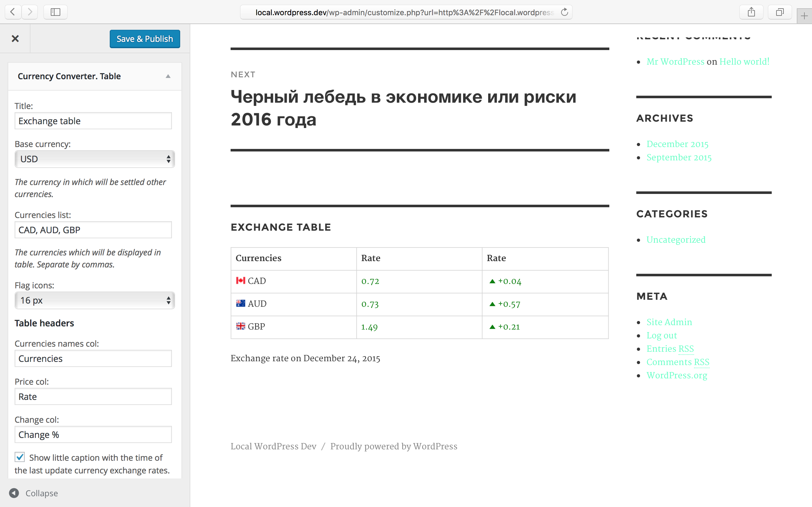This screenshot has width=812, height=507.
Task: Click the browser forward arrow
Action: (30, 12)
